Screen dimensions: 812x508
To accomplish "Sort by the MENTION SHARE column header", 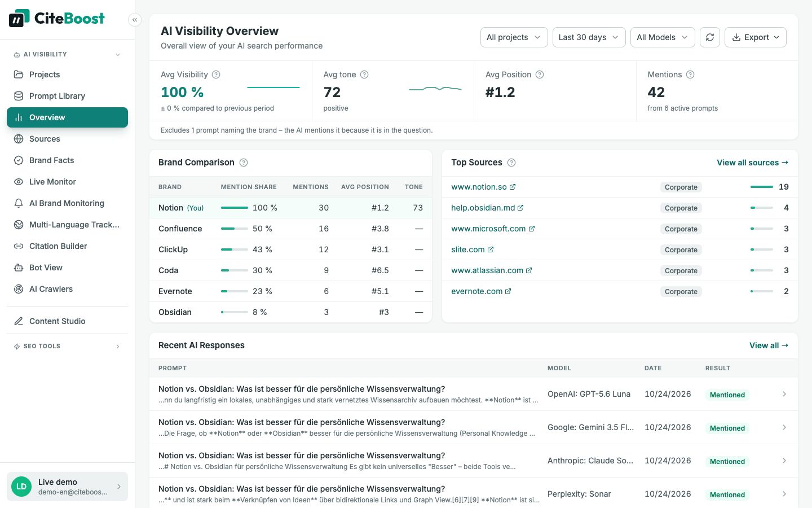I will click(249, 187).
